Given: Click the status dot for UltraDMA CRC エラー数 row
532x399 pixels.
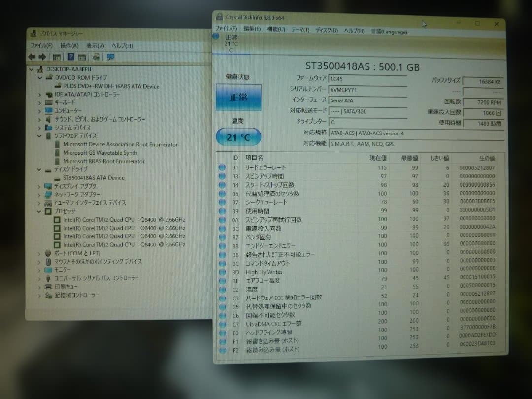Looking at the screenshot, I should [223, 324].
